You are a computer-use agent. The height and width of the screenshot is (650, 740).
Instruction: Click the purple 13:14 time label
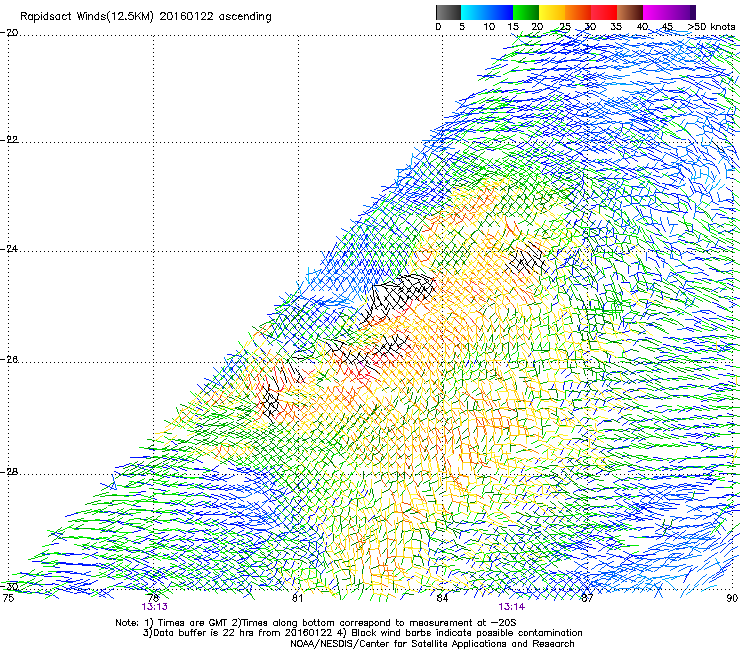(x=512, y=607)
